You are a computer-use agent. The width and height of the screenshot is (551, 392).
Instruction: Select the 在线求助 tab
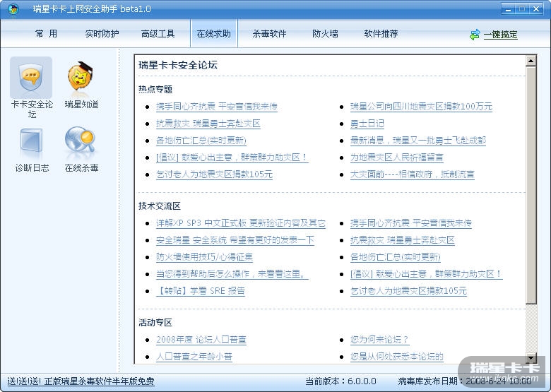[213, 33]
